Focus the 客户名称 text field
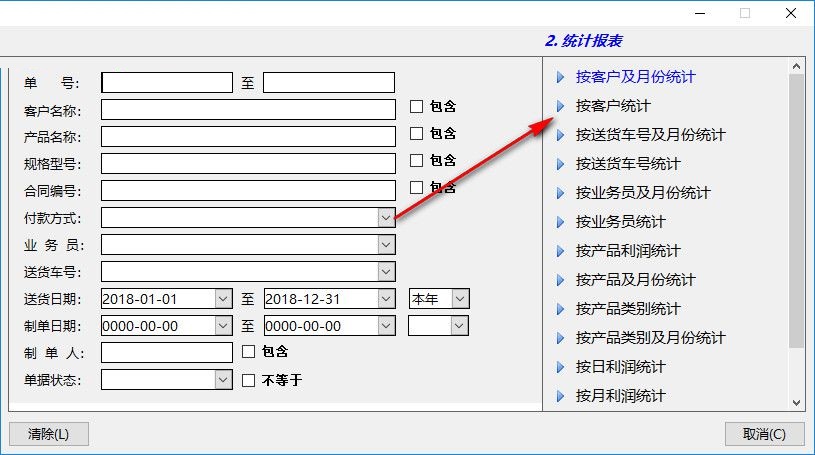The width and height of the screenshot is (815, 455). 248,110
